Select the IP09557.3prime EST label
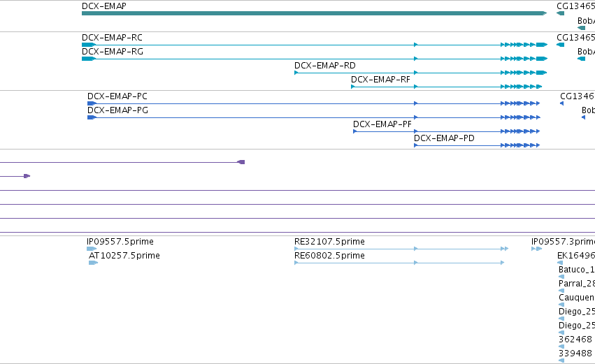This screenshot has width=595, height=364. click(x=563, y=242)
